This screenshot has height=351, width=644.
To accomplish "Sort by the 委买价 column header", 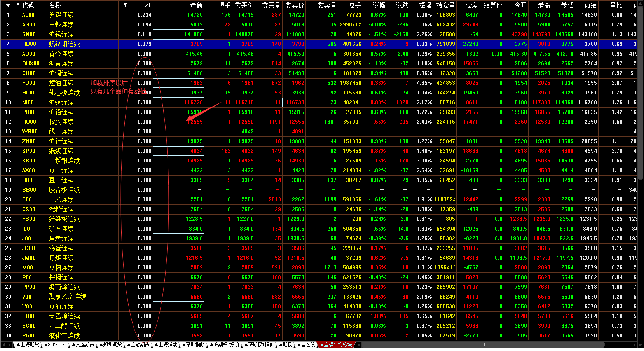I will (x=244, y=5).
